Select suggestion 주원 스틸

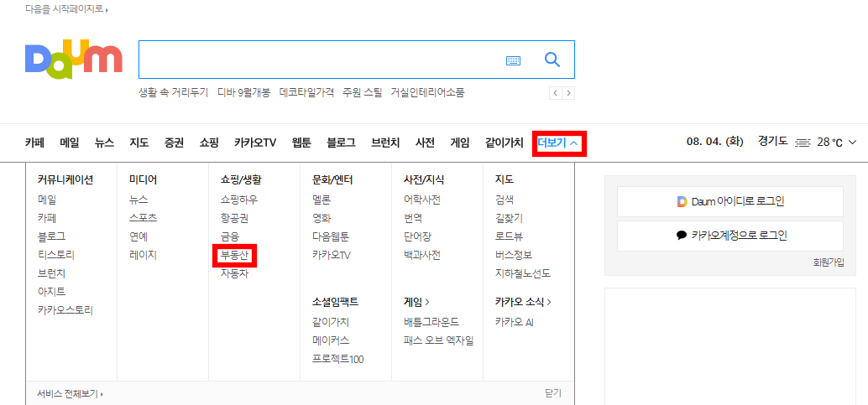(x=362, y=93)
